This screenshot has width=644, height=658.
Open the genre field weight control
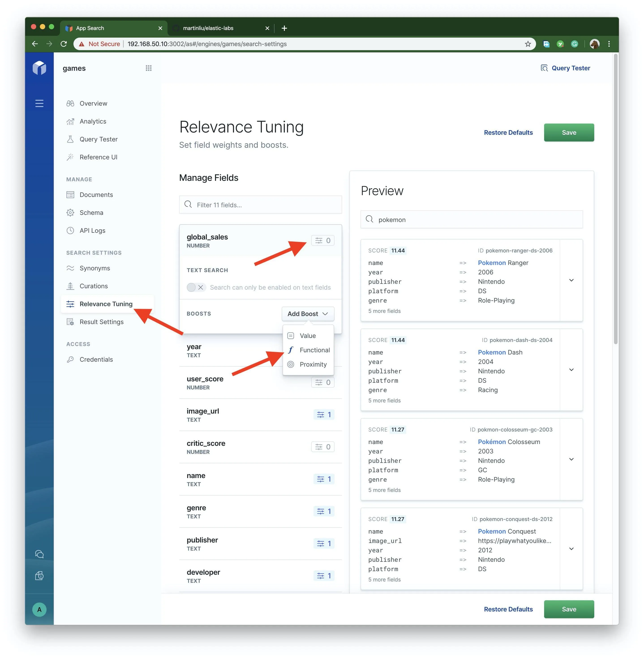(324, 511)
